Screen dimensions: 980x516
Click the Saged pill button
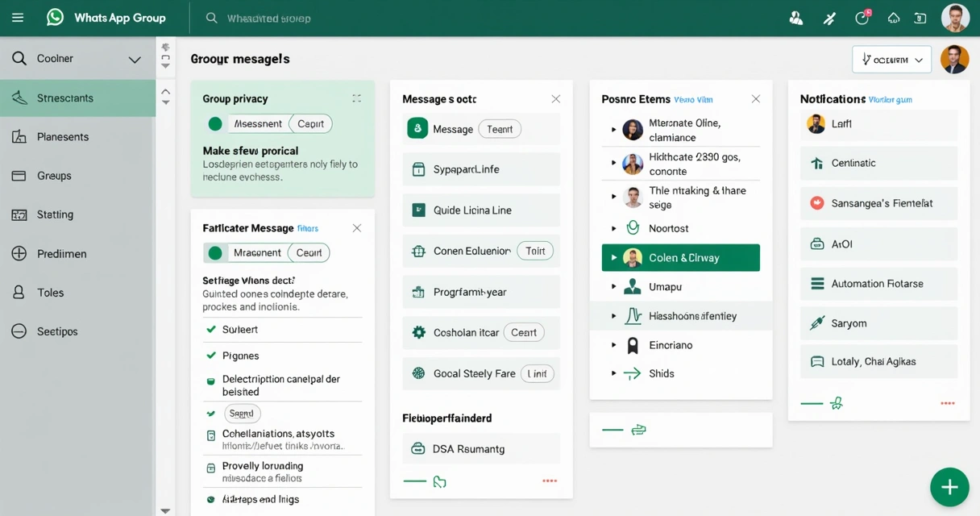pyautogui.click(x=242, y=414)
